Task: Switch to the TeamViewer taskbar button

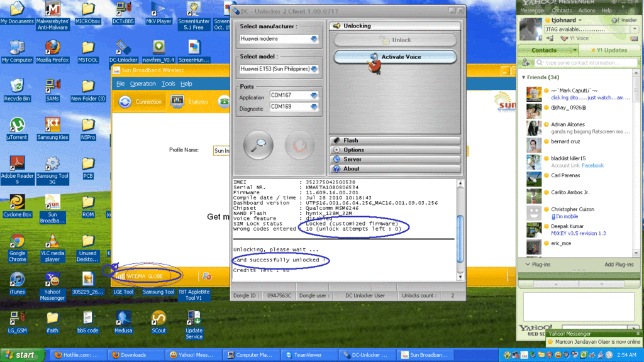Action: tap(308, 355)
